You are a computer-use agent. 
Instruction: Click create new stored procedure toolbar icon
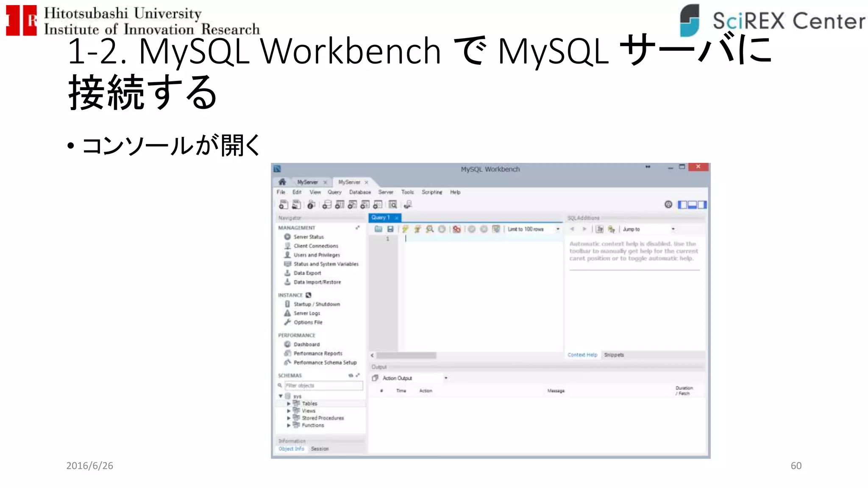(365, 205)
